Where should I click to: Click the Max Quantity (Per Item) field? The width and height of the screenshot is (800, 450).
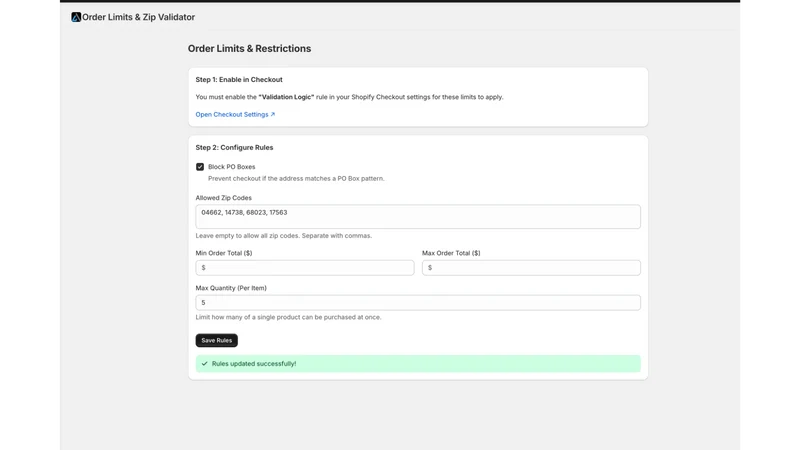tap(418, 303)
